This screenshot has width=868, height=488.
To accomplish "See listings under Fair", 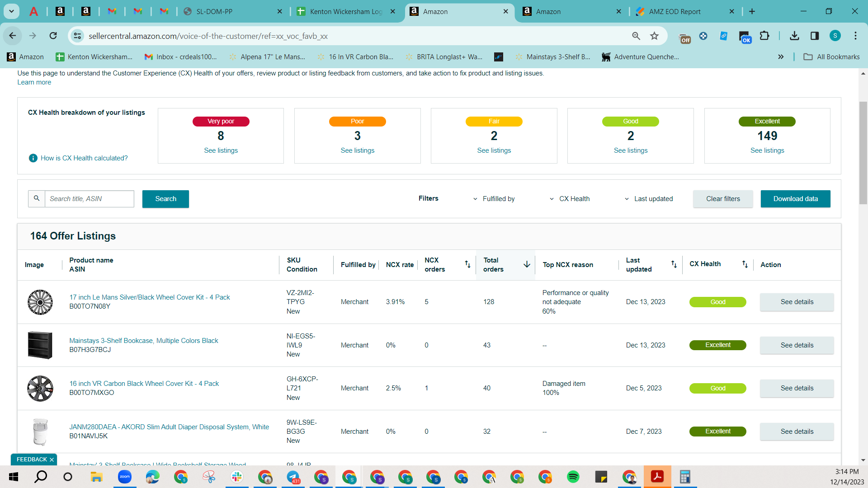I will click(x=494, y=150).
